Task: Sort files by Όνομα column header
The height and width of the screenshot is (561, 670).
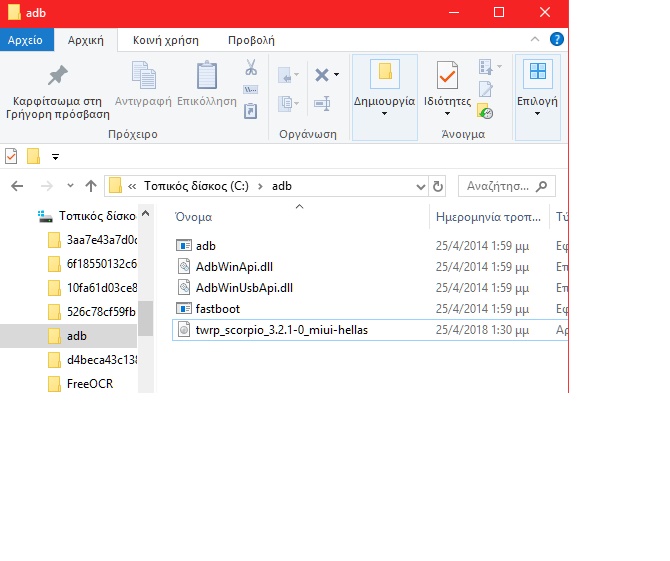Action: coord(193,217)
